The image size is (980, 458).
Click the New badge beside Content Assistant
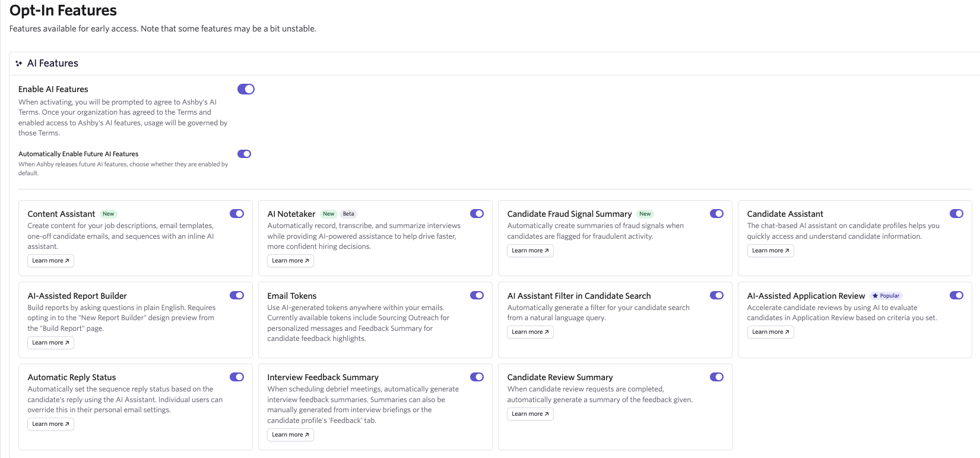[x=108, y=214]
